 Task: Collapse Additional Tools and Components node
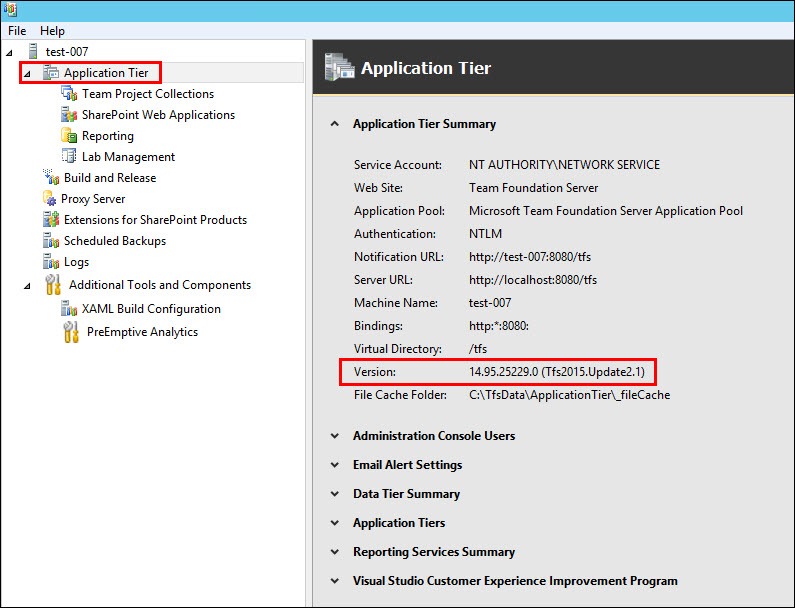click(x=27, y=286)
